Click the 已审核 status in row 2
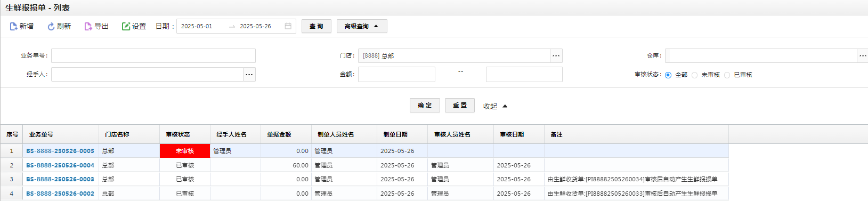Screen dimensions: 868x201 185,165
